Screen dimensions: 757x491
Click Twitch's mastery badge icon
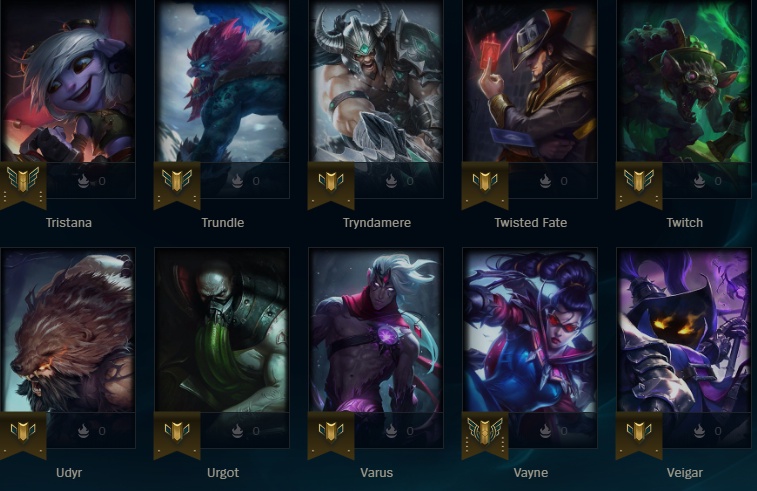click(639, 181)
